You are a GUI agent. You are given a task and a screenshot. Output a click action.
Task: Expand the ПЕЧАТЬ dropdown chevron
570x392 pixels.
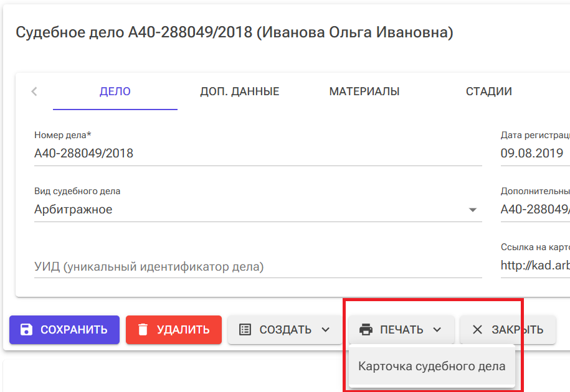(437, 330)
